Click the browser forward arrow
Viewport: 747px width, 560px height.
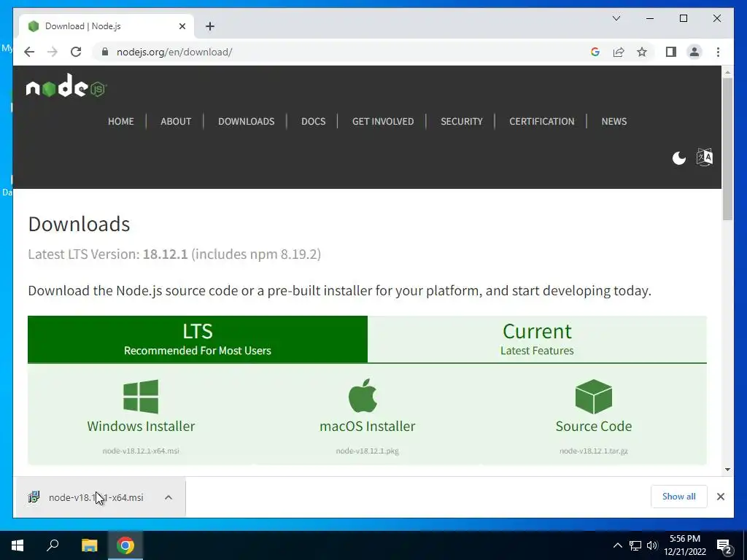(53, 52)
